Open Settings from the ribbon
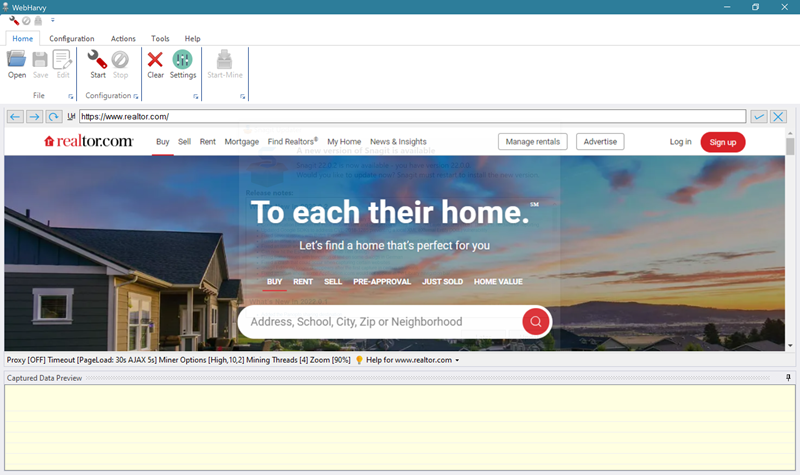 [x=182, y=64]
